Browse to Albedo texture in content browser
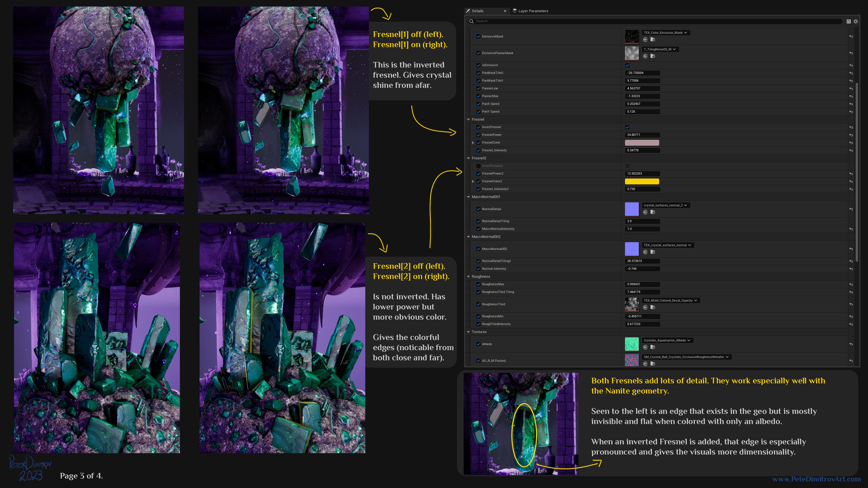 tap(653, 347)
